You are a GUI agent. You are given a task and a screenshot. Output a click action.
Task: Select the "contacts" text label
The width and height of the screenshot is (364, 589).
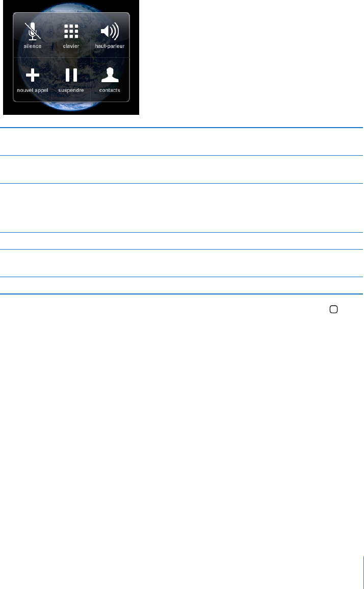(110, 90)
